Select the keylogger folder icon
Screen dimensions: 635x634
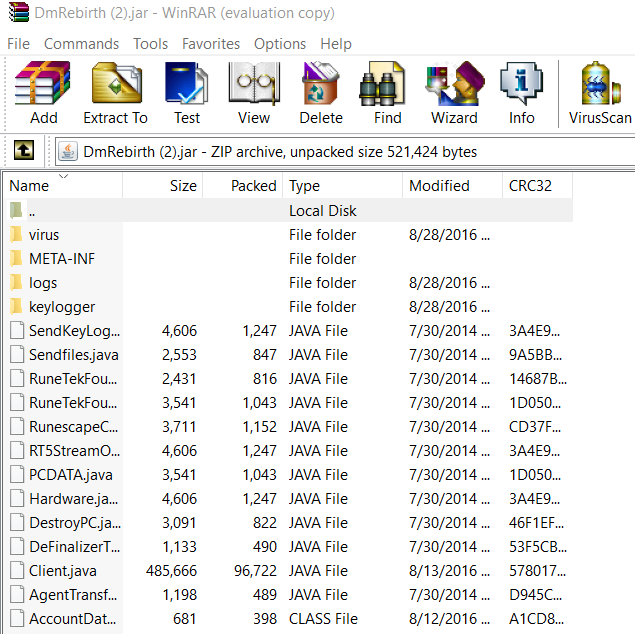tap(16, 306)
